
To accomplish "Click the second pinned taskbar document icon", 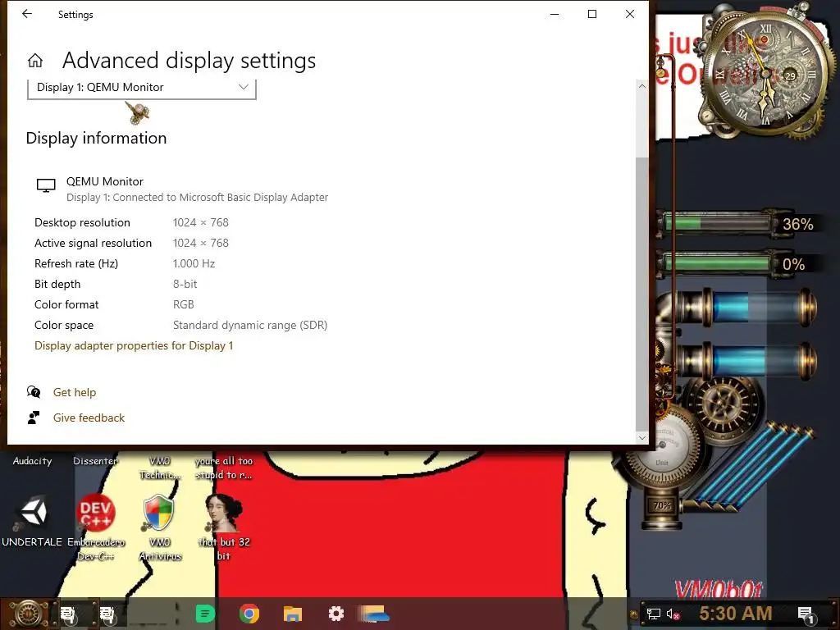I will (107, 614).
